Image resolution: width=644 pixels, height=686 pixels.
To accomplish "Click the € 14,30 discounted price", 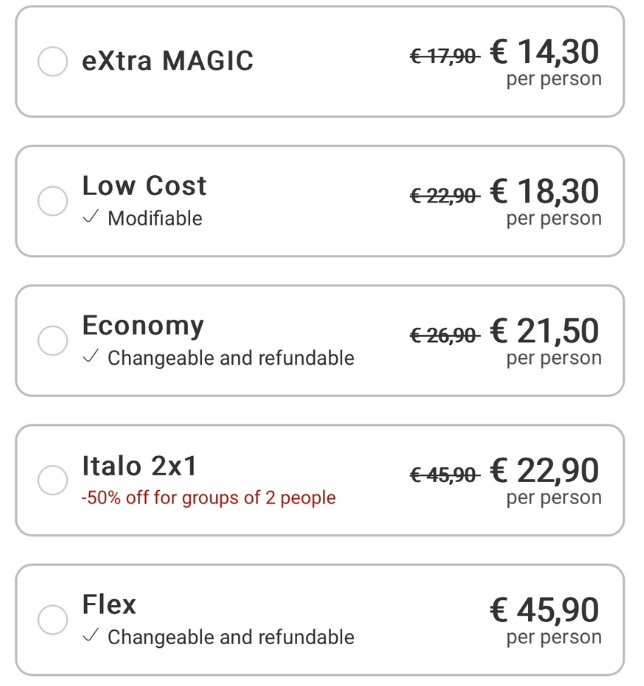I will tap(545, 52).
